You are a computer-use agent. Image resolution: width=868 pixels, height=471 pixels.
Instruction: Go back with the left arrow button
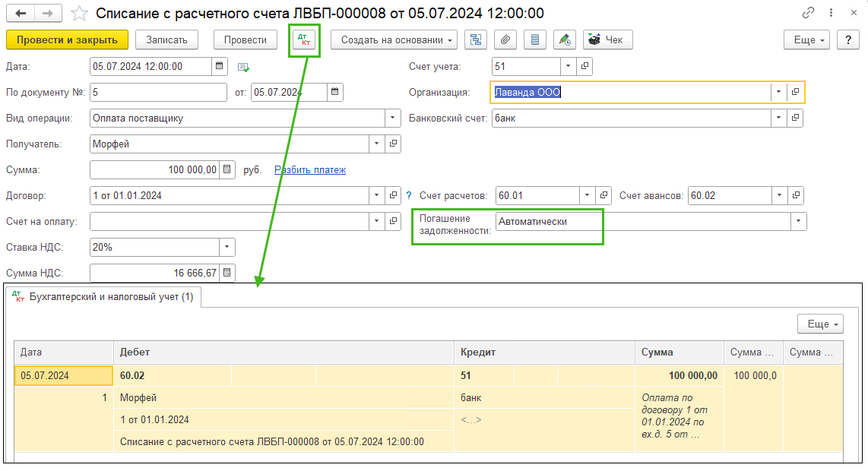pos(21,13)
